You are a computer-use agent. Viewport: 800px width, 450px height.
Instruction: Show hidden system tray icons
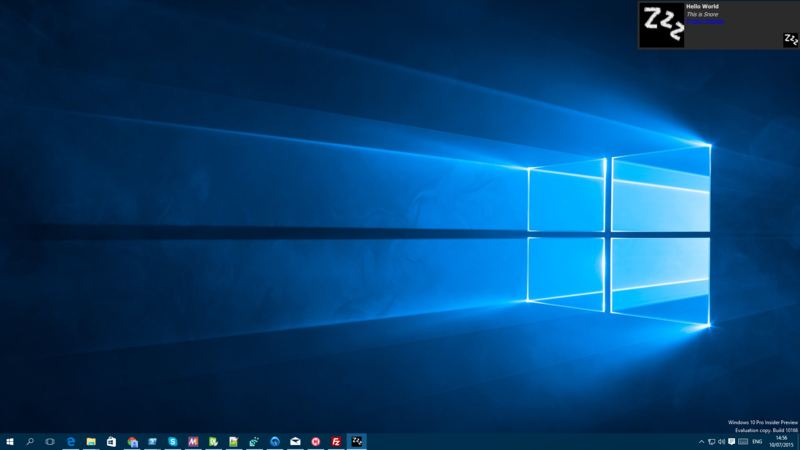point(701,442)
